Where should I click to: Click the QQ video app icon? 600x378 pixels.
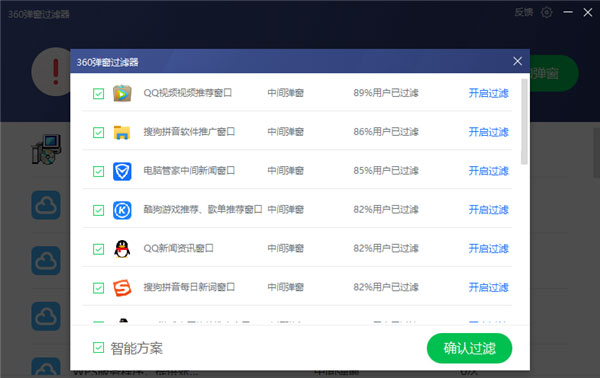(x=122, y=93)
